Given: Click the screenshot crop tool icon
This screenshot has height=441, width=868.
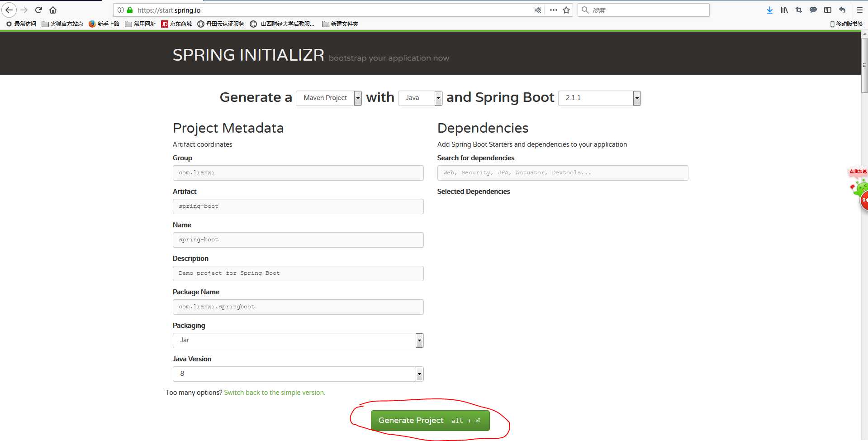Looking at the screenshot, I should [x=799, y=10].
